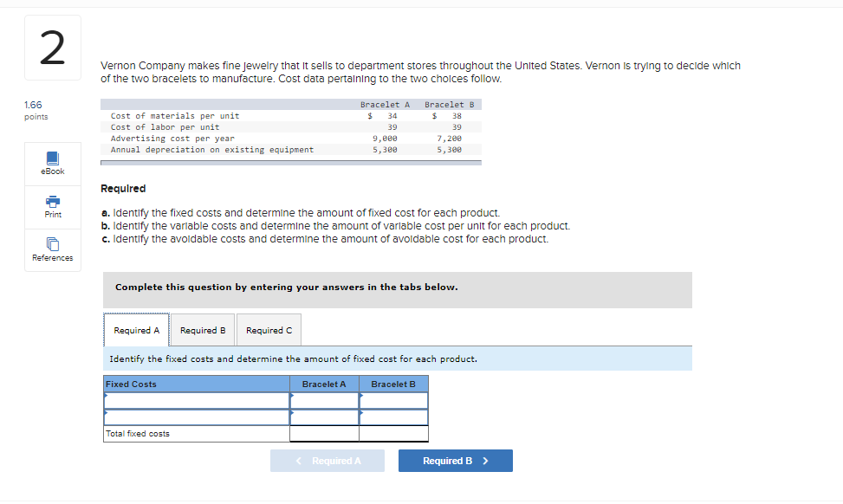Click the 'Required B >' navigation button
The width and height of the screenshot is (843, 504).
pos(455,460)
